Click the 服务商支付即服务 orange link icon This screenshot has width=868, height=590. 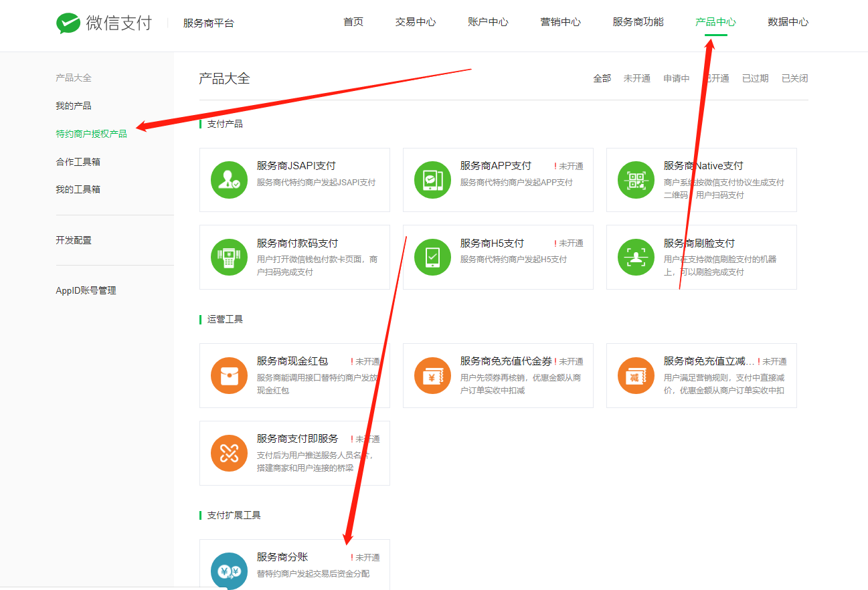pyautogui.click(x=229, y=453)
